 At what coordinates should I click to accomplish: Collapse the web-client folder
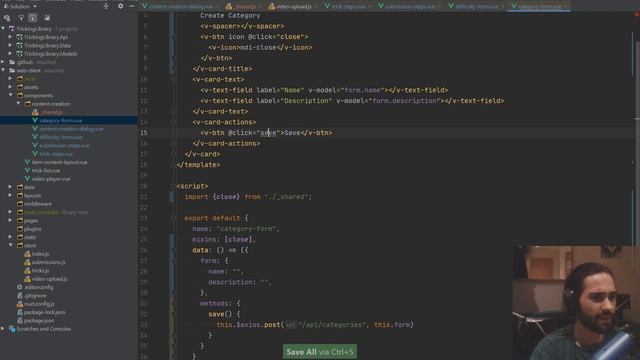3,70
